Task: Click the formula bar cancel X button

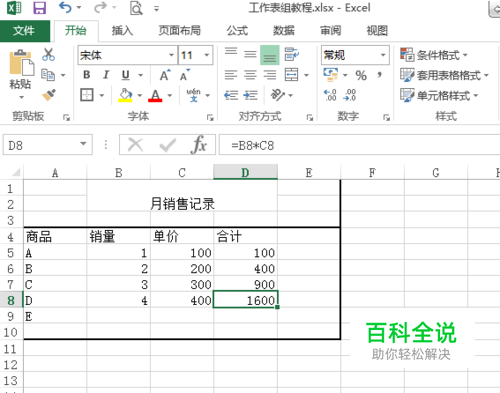Action: coord(135,145)
